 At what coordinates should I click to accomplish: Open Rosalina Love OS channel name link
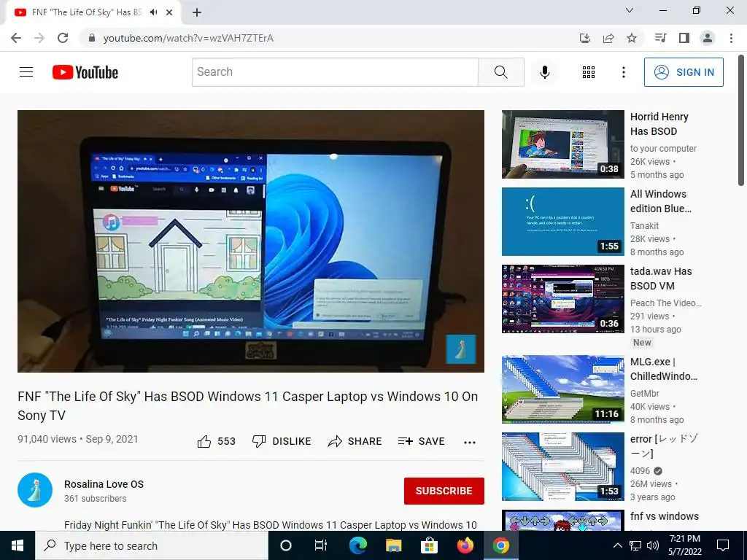pos(104,484)
